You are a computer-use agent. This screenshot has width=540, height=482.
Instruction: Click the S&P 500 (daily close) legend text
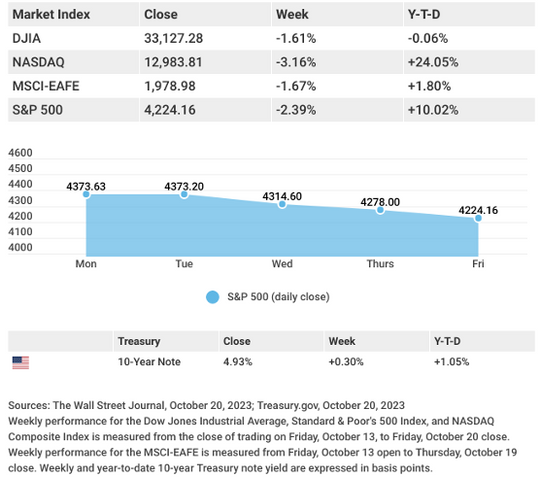278,297
